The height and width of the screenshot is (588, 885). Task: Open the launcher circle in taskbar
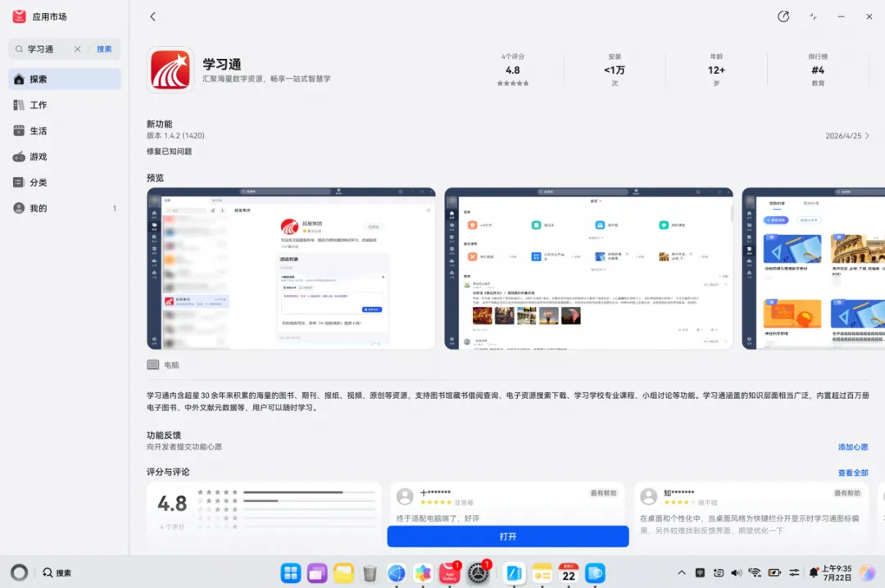tap(19, 572)
